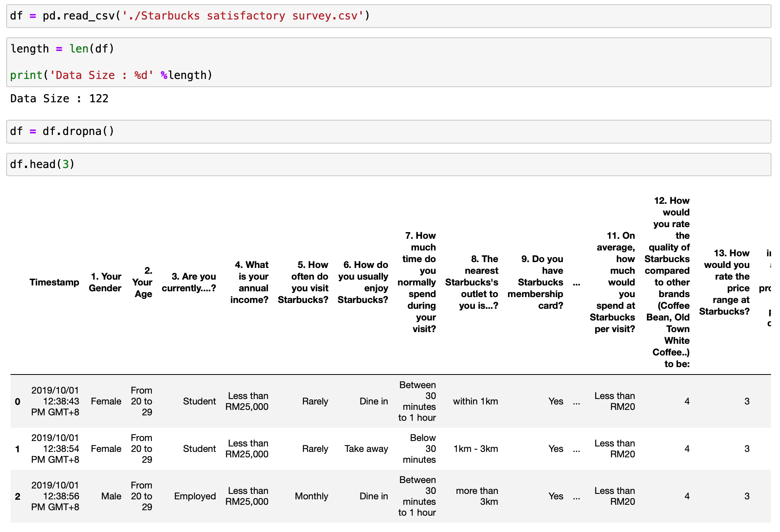Click the 'How often do you visit' header
This screenshot has height=532, width=780.
(303, 282)
